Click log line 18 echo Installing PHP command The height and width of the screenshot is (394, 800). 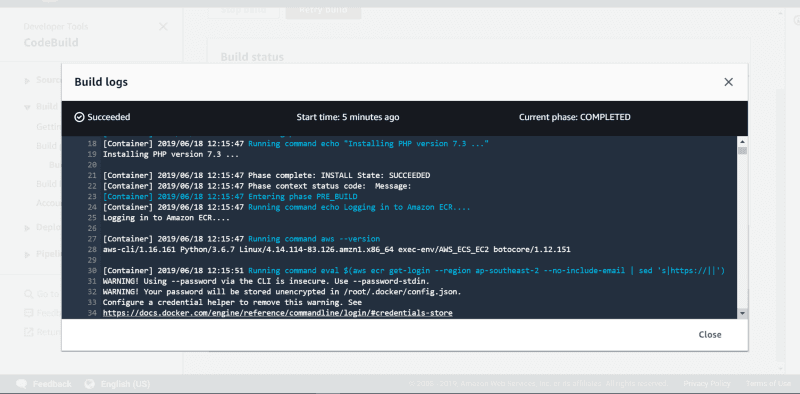(296, 143)
